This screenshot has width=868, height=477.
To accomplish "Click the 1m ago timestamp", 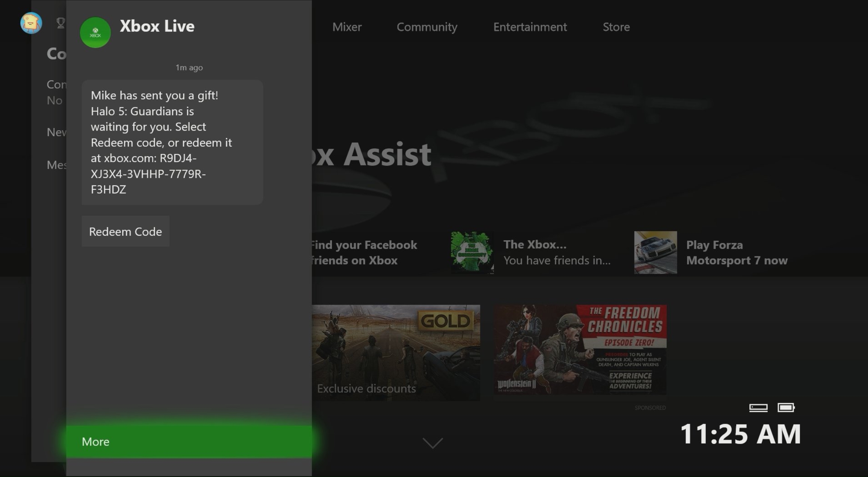I will [x=189, y=68].
